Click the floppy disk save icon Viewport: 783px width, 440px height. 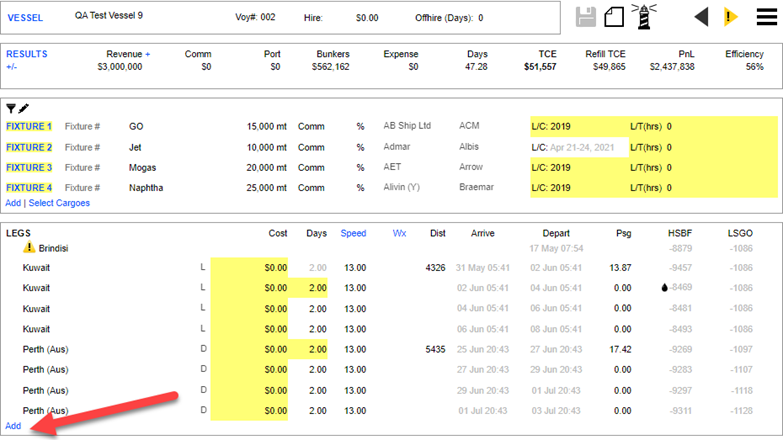click(x=587, y=17)
